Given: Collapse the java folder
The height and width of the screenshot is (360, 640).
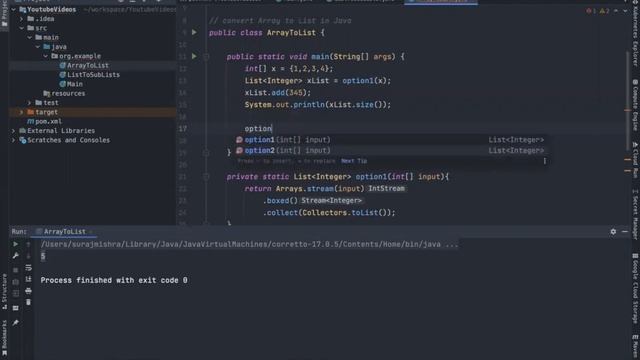Looking at the screenshot, I should coord(38,47).
